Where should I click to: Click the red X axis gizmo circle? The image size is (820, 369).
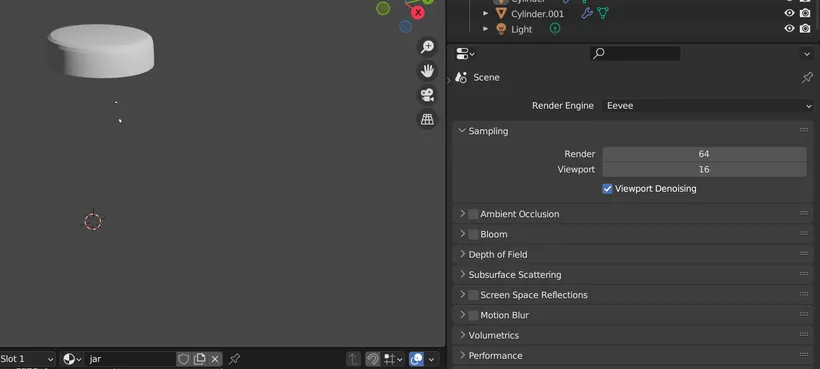(417, 13)
